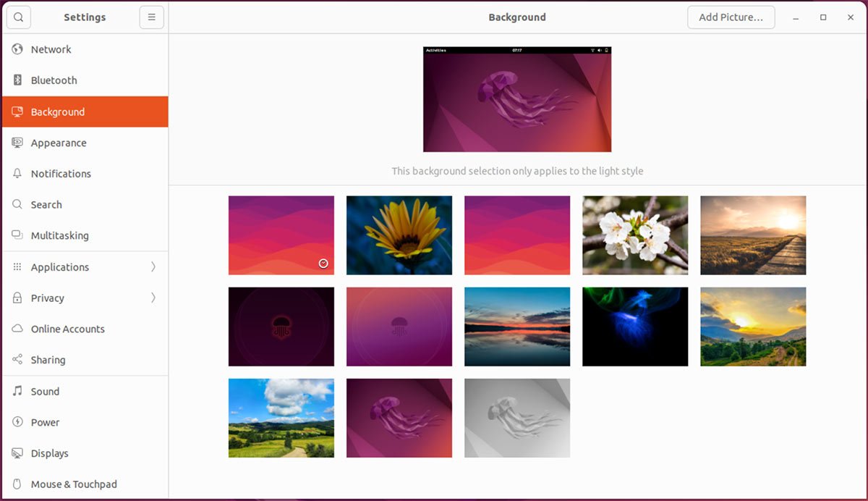868x501 pixels.
Task: Select the Displays settings entry
Action: [49, 453]
